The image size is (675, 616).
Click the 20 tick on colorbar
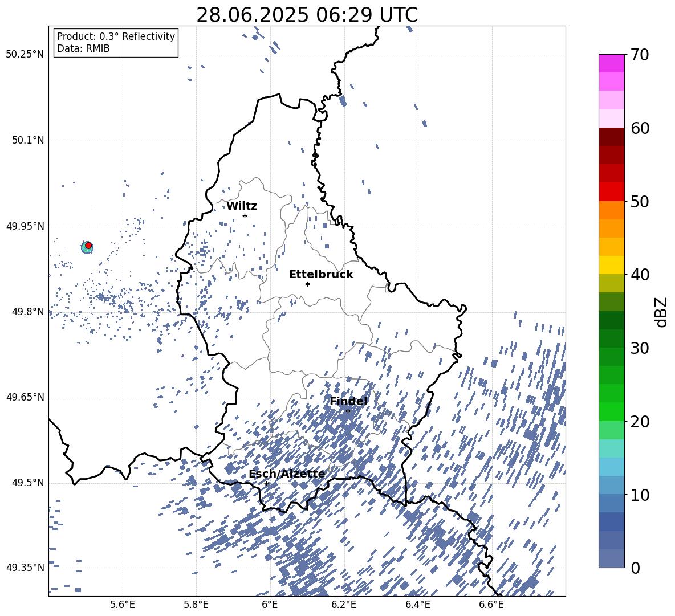click(x=640, y=421)
